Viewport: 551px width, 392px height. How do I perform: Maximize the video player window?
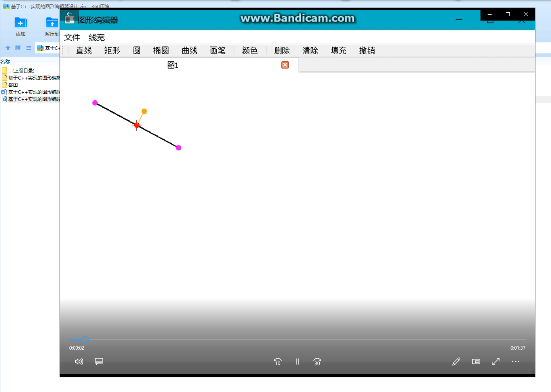(508, 14)
